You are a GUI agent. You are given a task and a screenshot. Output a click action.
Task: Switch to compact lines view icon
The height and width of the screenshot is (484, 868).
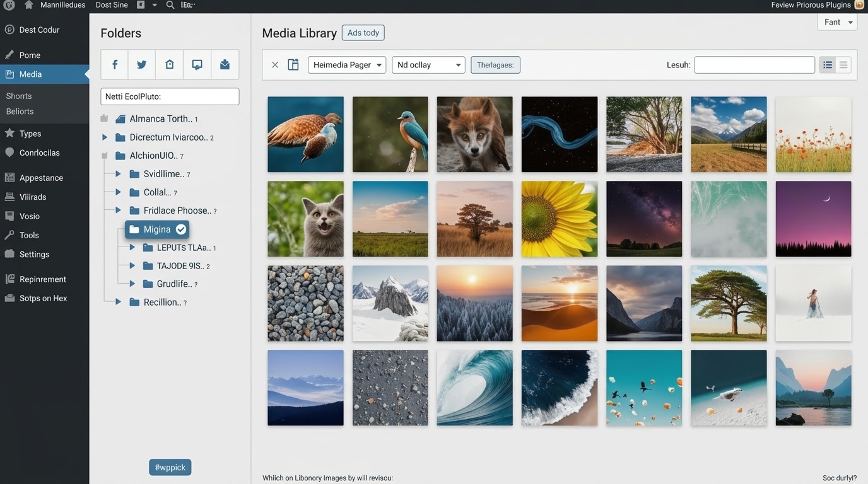point(843,65)
